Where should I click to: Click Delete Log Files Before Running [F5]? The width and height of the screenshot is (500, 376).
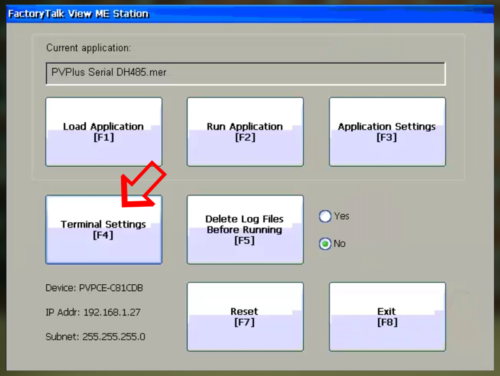245,230
